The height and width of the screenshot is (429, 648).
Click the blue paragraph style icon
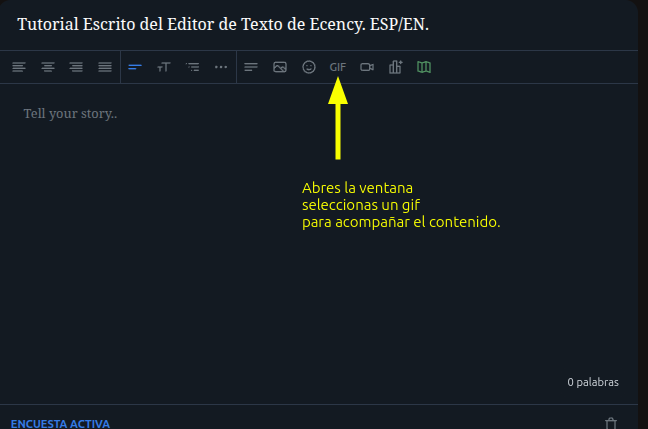point(135,67)
